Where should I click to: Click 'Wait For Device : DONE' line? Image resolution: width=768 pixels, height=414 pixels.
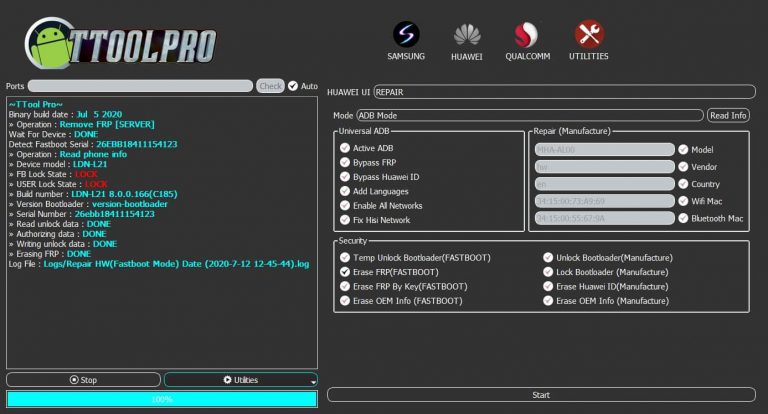coord(53,134)
